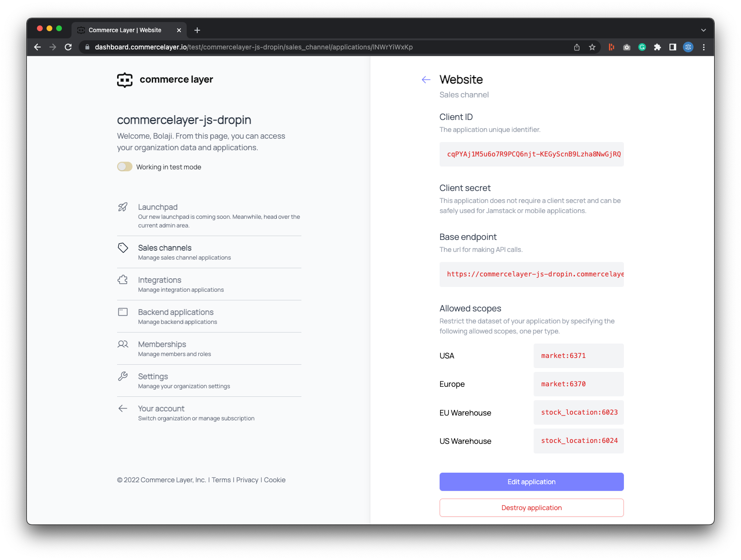The width and height of the screenshot is (741, 560).
Task: Click the Client ID value field
Action: tap(532, 154)
